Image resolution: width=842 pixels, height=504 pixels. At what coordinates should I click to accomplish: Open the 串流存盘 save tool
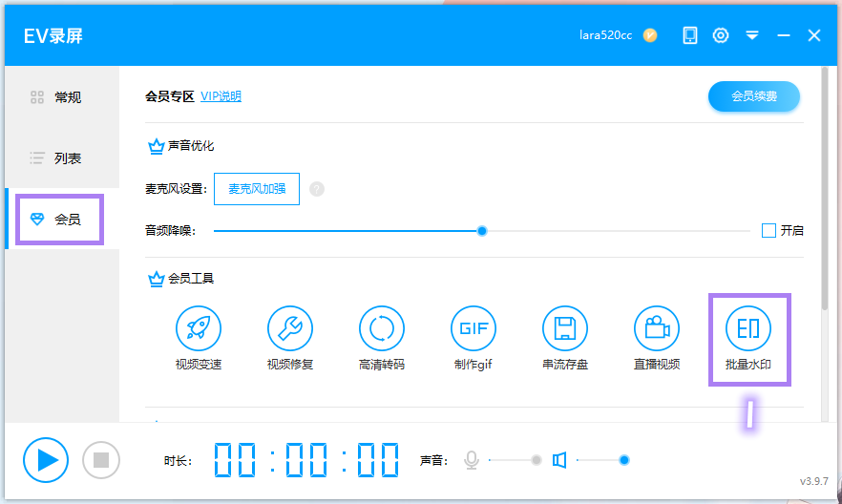[565, 338]
